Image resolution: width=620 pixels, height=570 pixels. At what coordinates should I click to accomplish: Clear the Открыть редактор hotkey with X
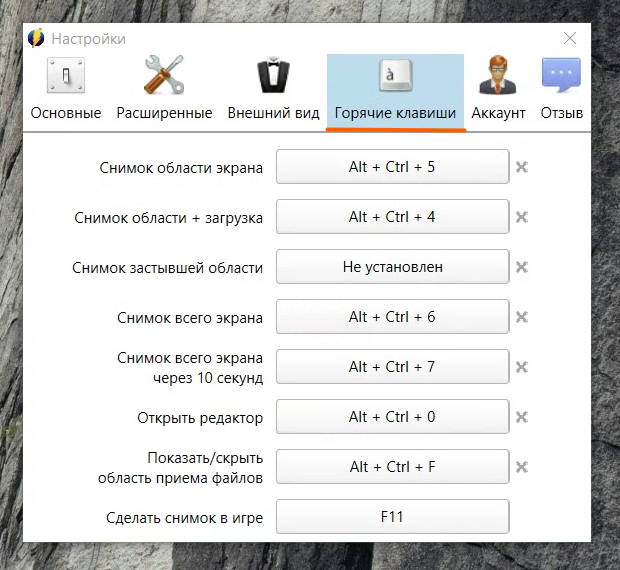(x=521, y=417)
